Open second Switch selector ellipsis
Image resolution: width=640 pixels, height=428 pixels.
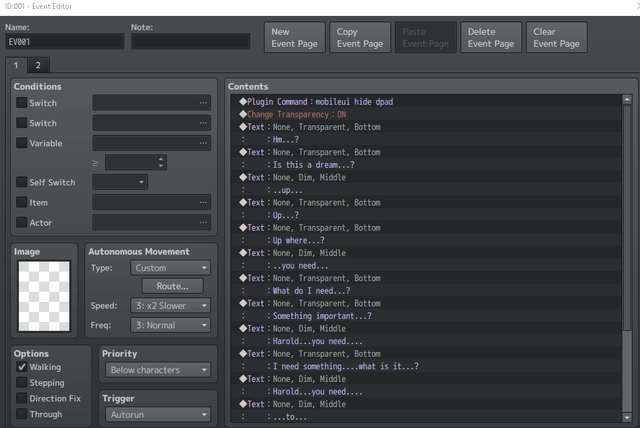pos(203,123)
